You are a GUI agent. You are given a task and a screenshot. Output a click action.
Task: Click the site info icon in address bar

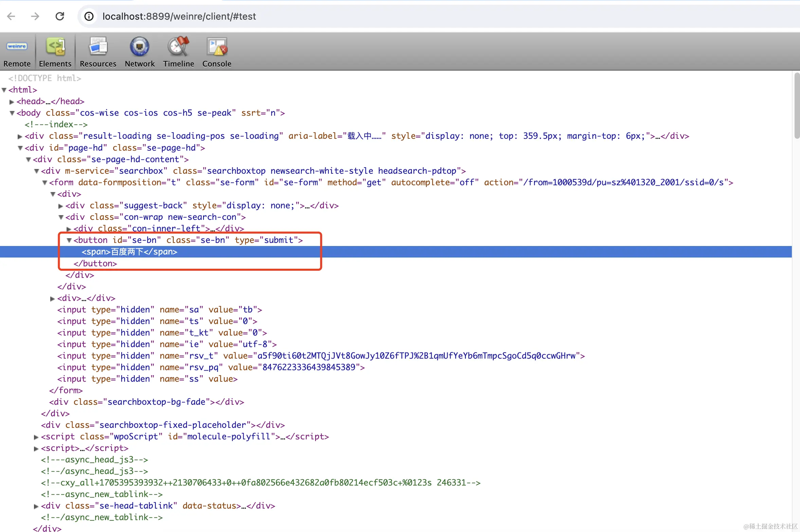[x=89, y=16]
